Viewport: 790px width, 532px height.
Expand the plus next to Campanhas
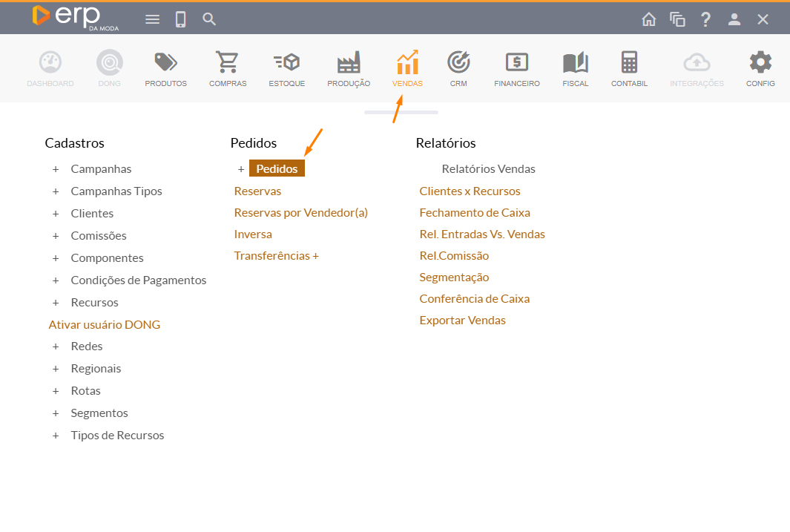click(56, 169)
